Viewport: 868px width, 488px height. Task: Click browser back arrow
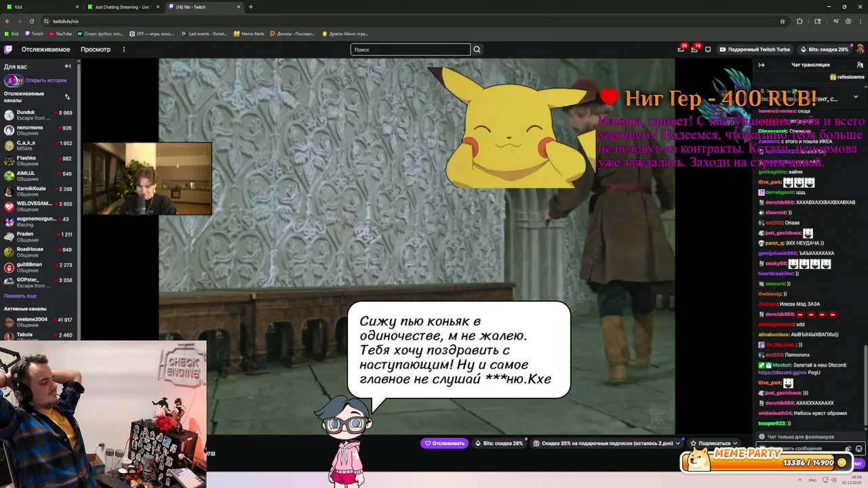pos(7,21)
